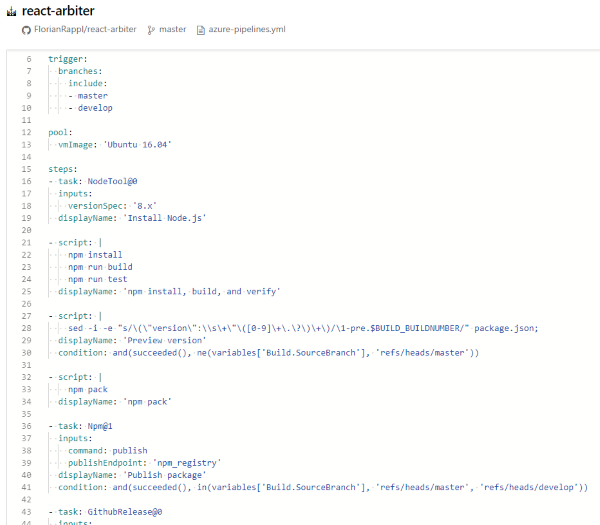Viewport: 600px width, 525px height.
Task: Click the condition line with ne(variables
Action: click(268, 353)
